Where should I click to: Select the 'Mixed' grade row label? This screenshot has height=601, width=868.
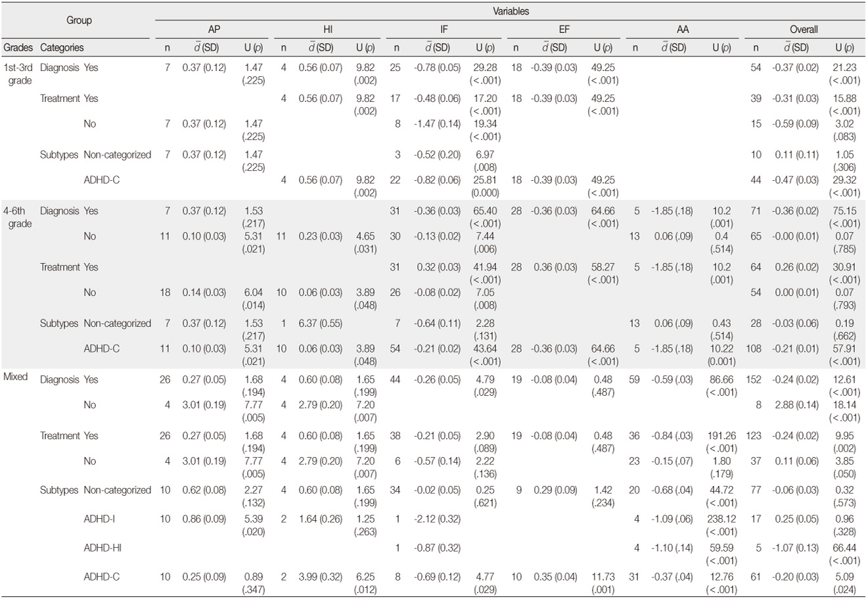click(15, 377)
